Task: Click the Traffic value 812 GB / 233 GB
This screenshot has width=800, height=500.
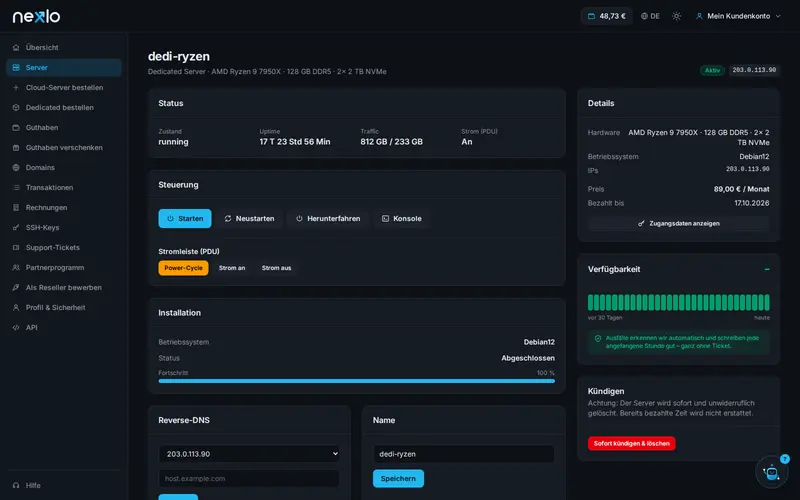Action: (x=391, y=142)
